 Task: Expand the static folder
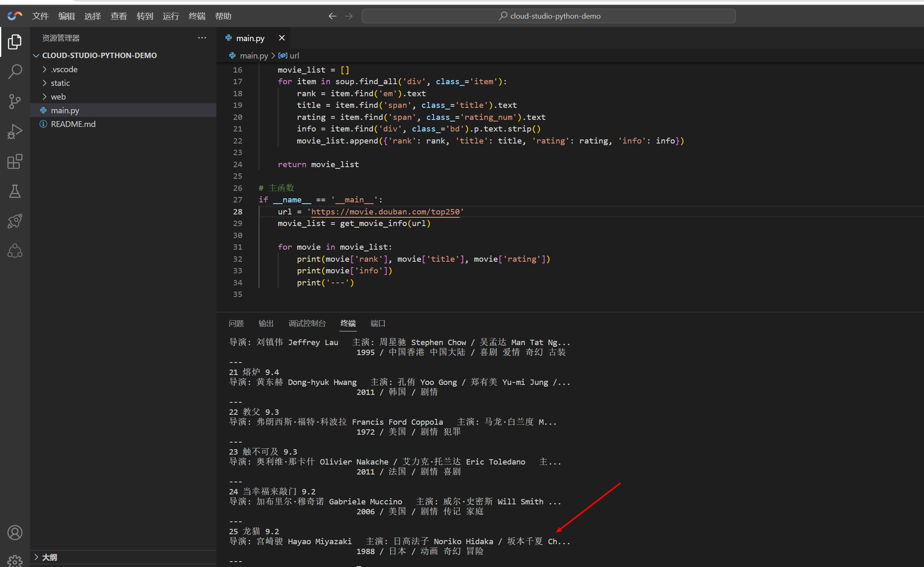[x=60, y=83]
